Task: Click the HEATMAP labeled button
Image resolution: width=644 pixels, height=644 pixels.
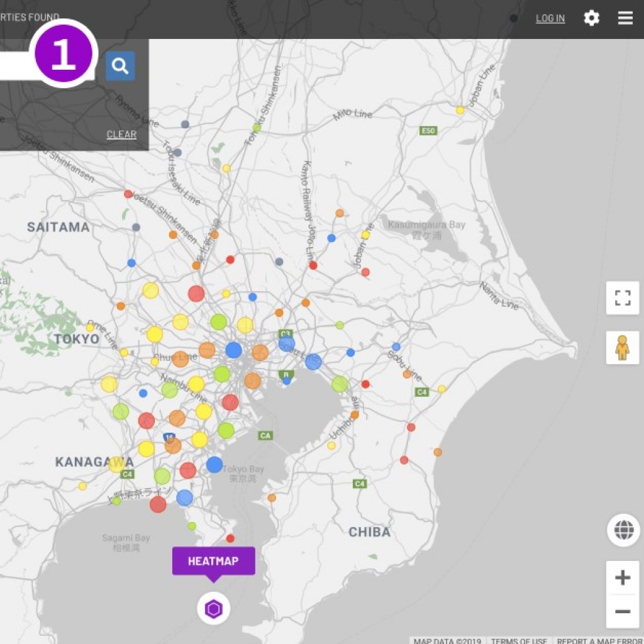Action: [x=214, y=561]
